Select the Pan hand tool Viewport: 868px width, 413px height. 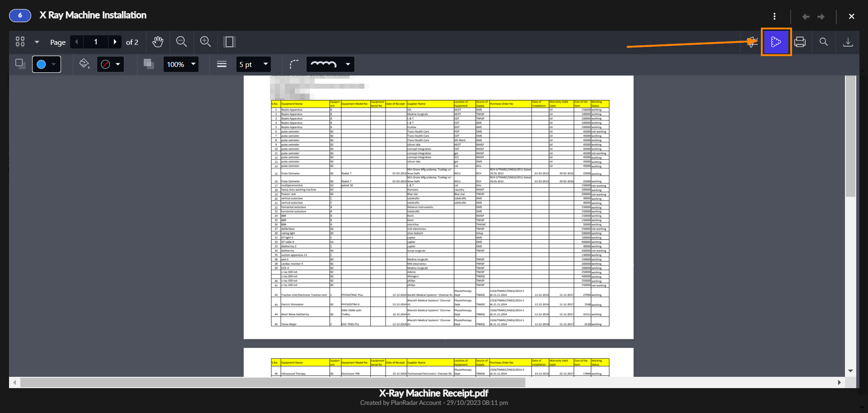(x=158, y=42)
